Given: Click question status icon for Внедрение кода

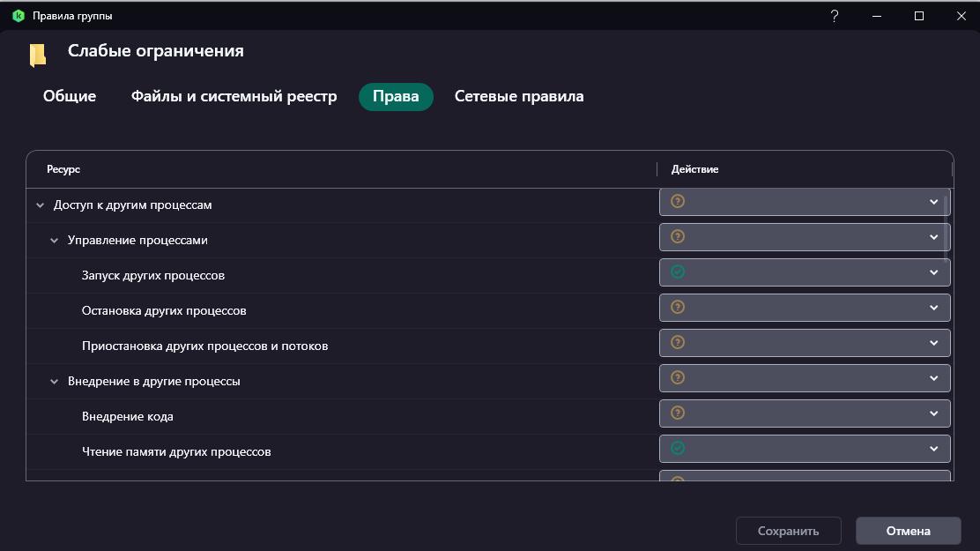Looking at the screenshot, I should click(678, 413).
